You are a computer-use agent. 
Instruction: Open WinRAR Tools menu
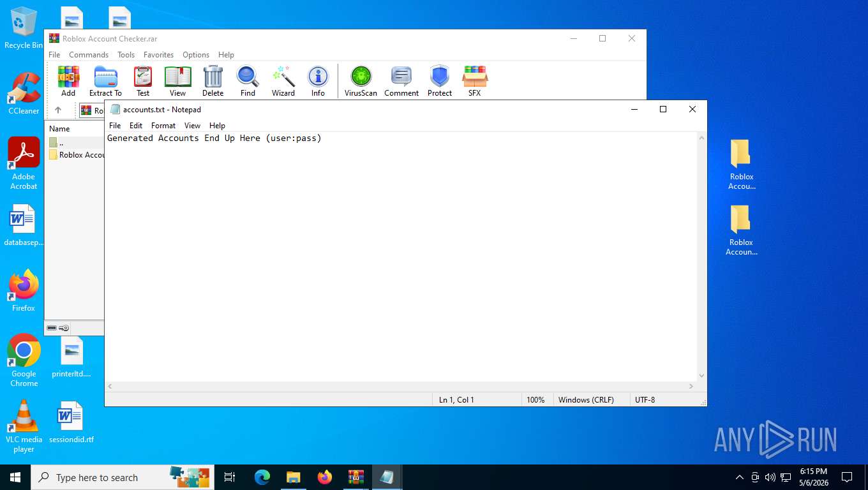(x=126, y=55)
